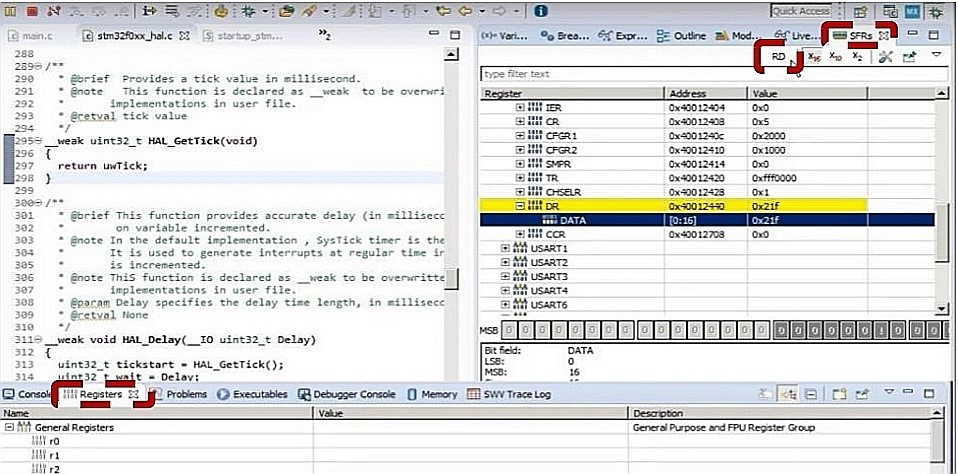The width and height of the screenshot is (958, 474).
Task: Collapse the DR register node
Action: pyautogui.click(x=520, y=206)
